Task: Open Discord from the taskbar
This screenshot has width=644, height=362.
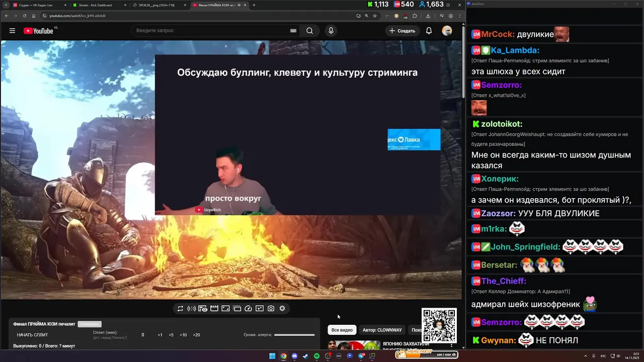Action: point(294,356)
